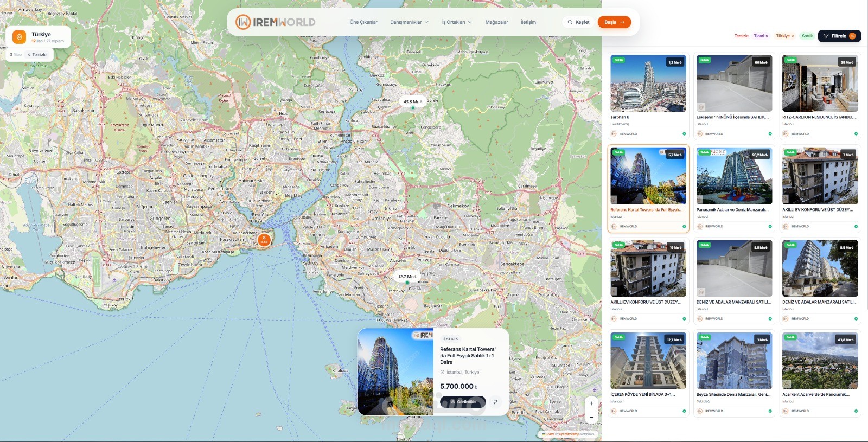
Task: Click the 7 Mn price tag on AKILLI EV card
Action: (848, 155)
